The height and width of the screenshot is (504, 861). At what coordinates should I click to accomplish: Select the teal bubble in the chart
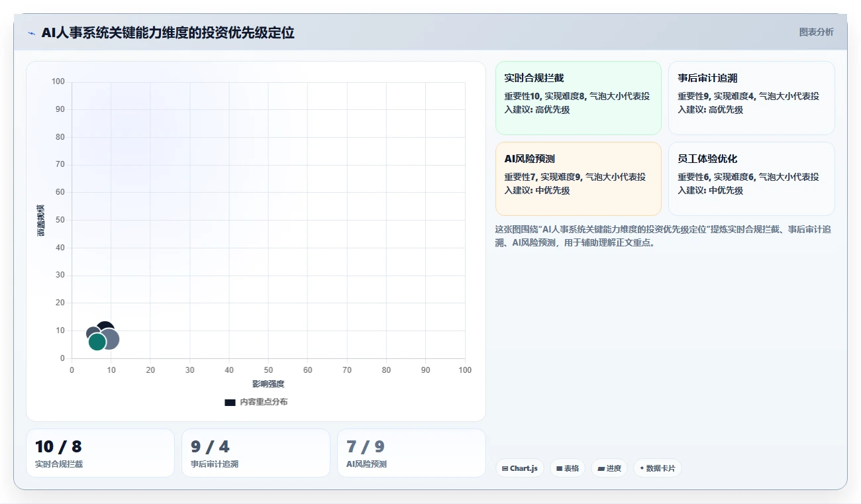pyautogui.click(x=97, y=342)
